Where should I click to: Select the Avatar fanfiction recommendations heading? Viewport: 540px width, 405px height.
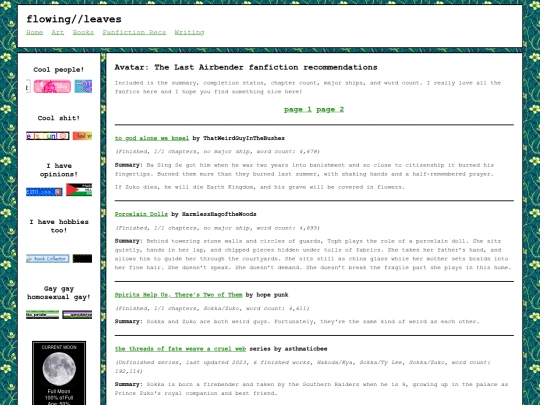click(246, 67)
